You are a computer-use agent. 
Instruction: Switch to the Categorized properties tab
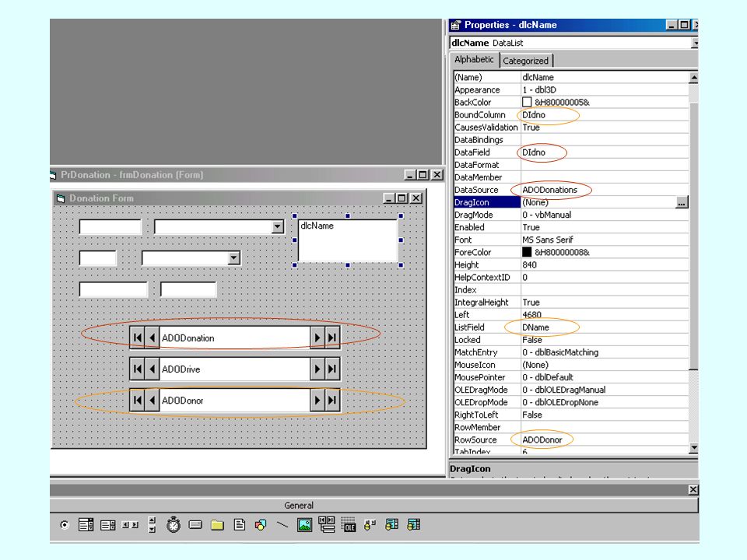[525, 61]
